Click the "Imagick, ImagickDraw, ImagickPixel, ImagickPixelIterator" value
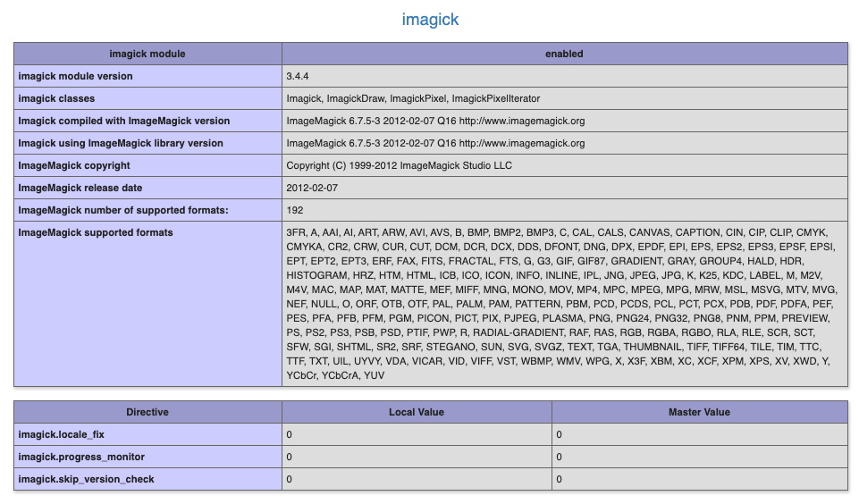Screen dimensions: 859x504 pos(413,98)
